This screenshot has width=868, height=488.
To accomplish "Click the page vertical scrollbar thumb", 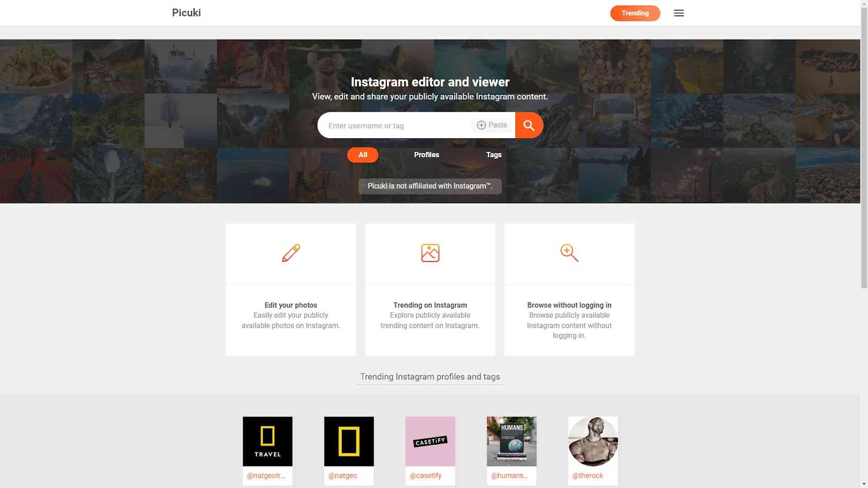I will 864,144.
